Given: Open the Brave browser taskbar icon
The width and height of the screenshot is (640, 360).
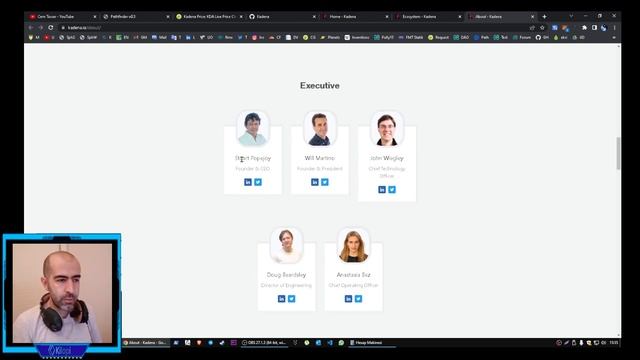Looking at the screenshot, I should (199, 342).
